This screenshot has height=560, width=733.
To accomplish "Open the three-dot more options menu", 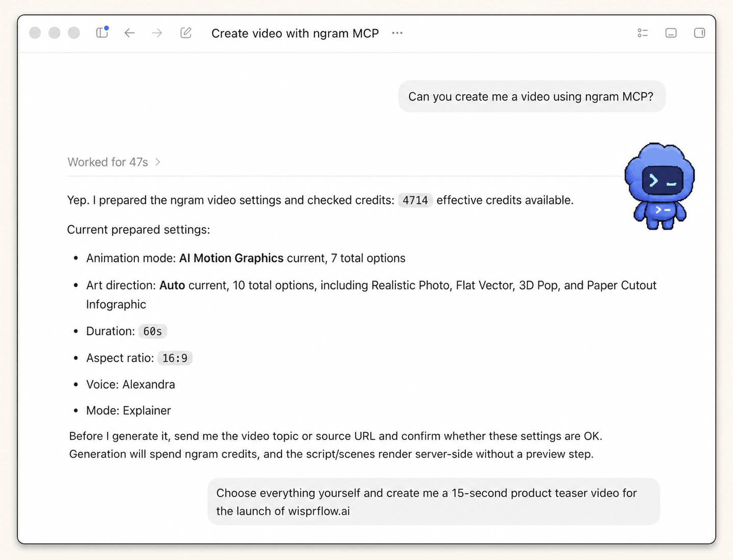I will click(x=397, y=33).
